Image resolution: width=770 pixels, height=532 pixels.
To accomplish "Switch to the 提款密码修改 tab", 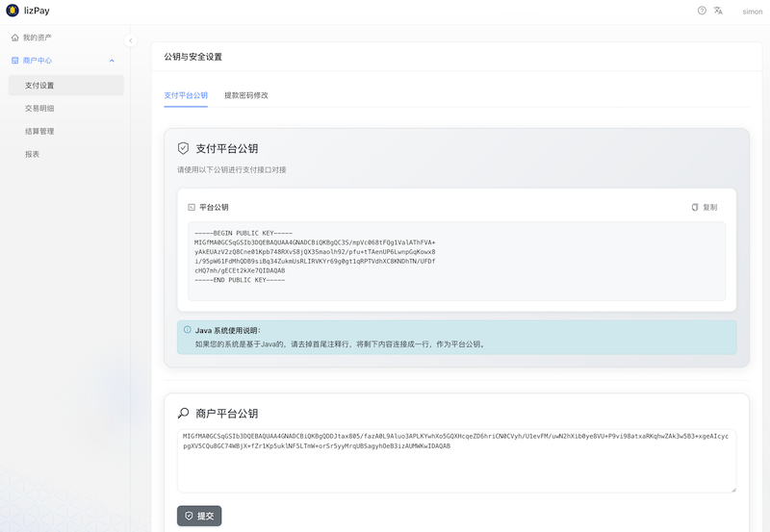I will [245, 95].
